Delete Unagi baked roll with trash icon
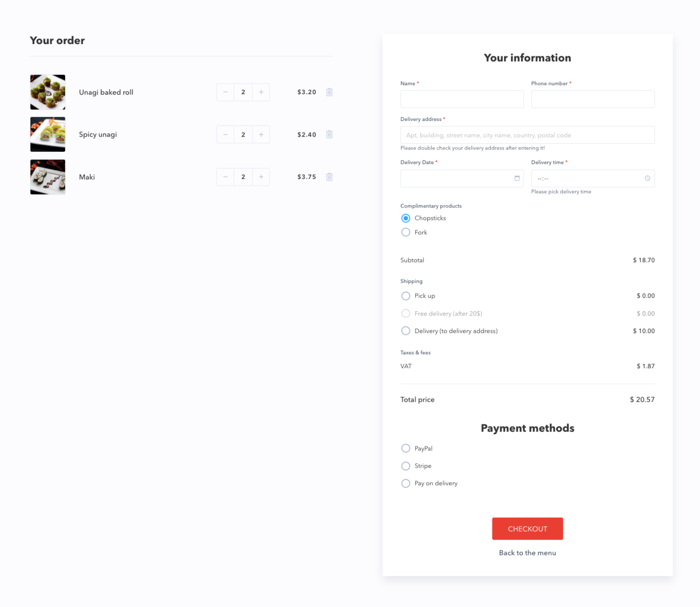The image size is (700, 607). coord(329,92)
